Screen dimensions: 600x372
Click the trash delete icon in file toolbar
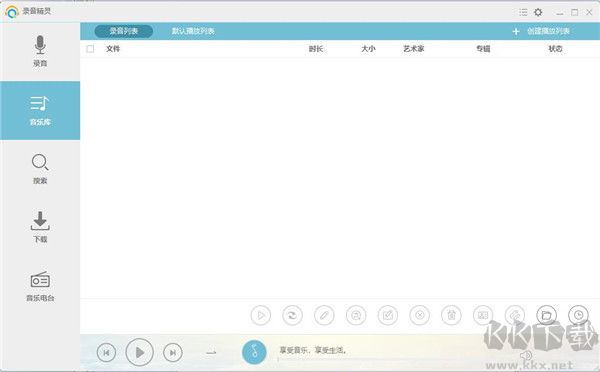pyautogui.click(x=452, y=315)
